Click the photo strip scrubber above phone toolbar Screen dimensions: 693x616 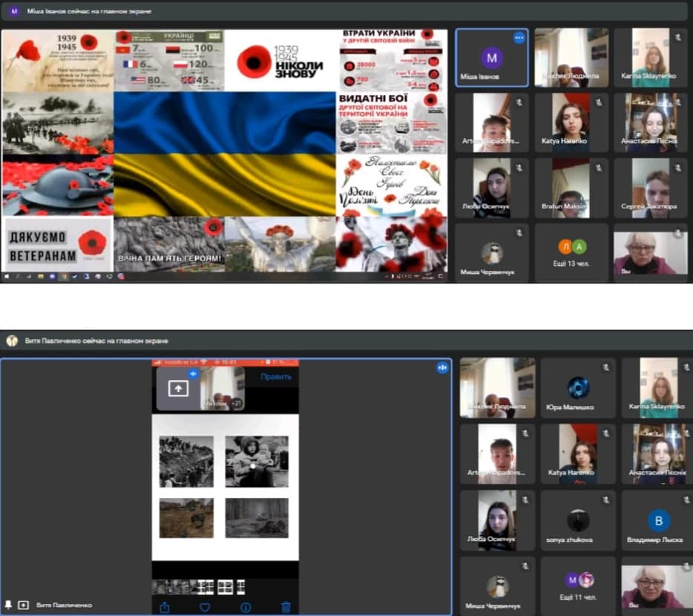tap(193, 587)
